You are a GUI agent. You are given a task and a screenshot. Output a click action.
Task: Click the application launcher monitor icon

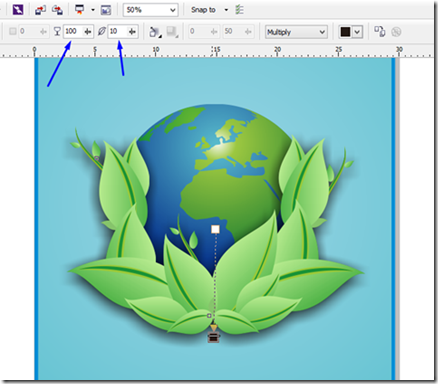79,10
